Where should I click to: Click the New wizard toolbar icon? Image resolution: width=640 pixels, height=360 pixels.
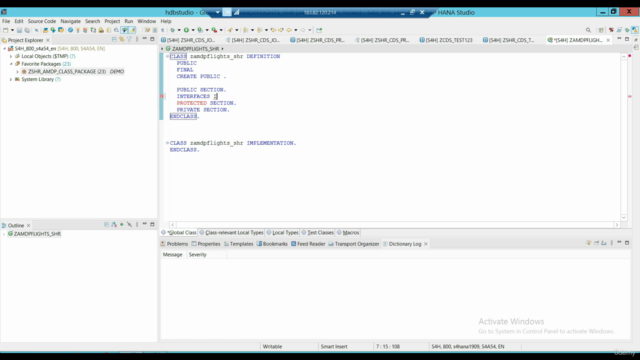pos(5,30)
